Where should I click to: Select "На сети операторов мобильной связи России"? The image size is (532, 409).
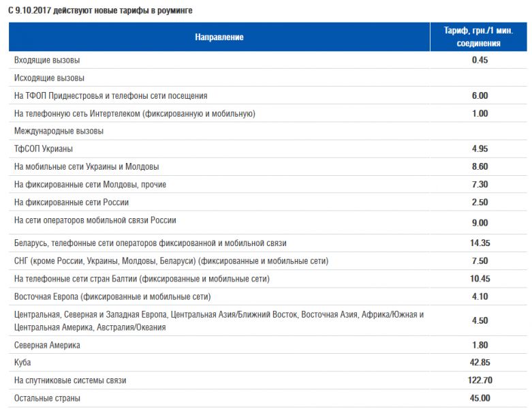[95, 220]
